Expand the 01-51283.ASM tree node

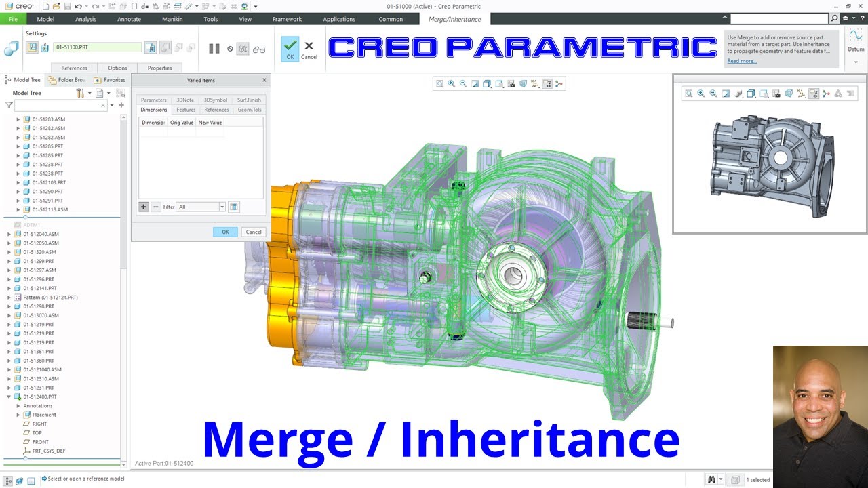point(18,119)
